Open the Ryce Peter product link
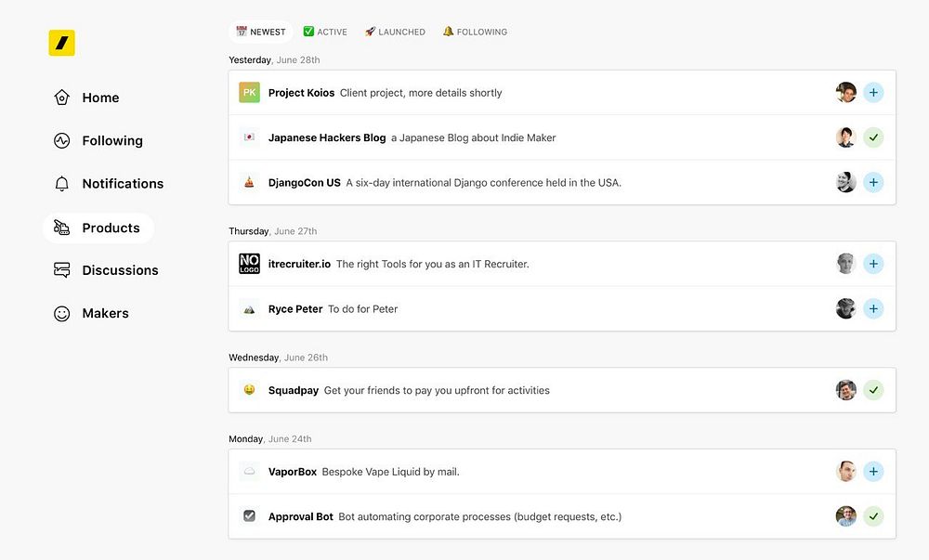 (295, 309)
